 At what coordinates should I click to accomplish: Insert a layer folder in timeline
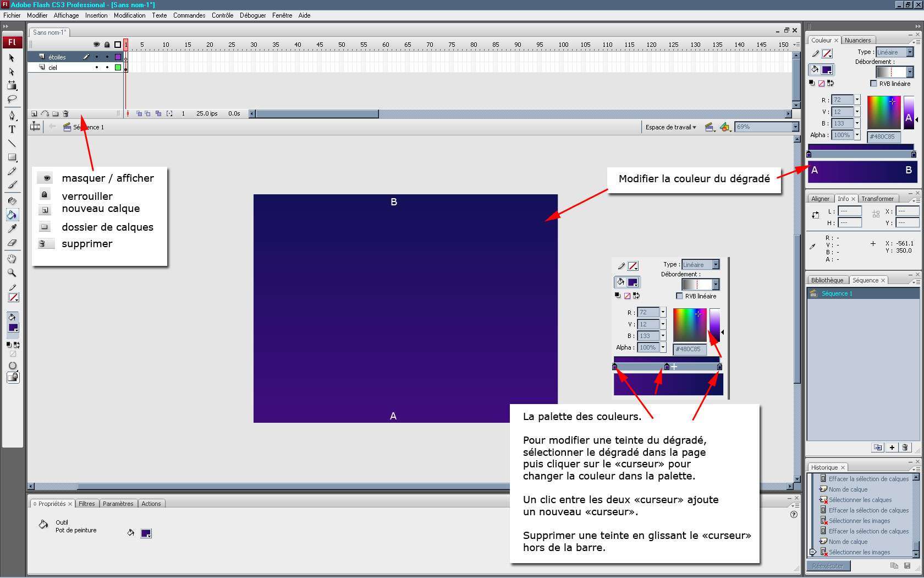pyautogui.click(x=55, y=113)
